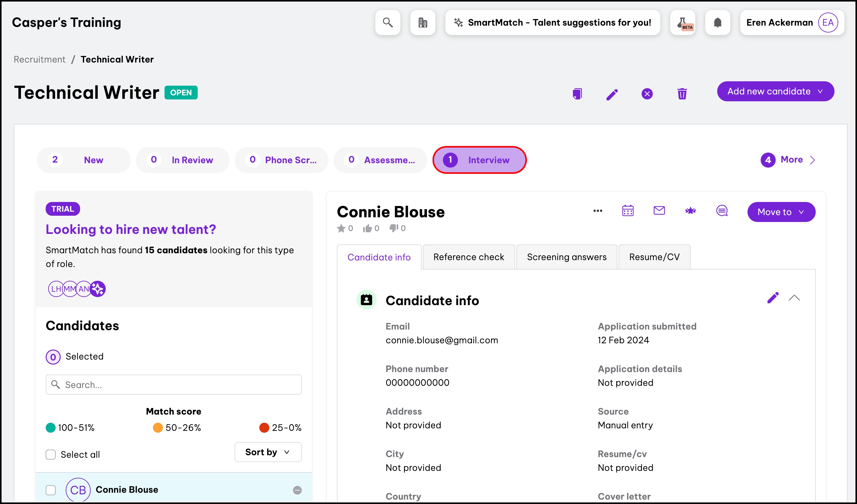The image size is (857, 504).
Task: Click the envelope icon to email candidate
Action: pyautogui.click(x=659, y=211)
